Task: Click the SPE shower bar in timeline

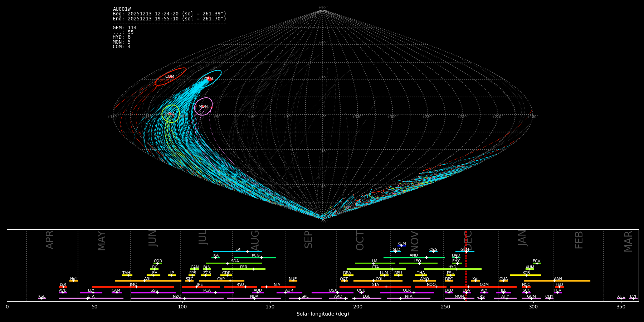Action: tap(305, 298)
